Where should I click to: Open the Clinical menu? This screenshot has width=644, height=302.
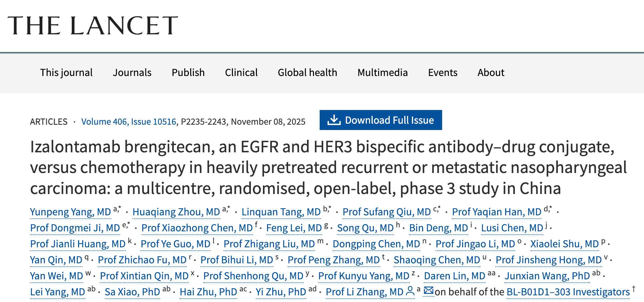pyautogui.click(x=241, y=73)
